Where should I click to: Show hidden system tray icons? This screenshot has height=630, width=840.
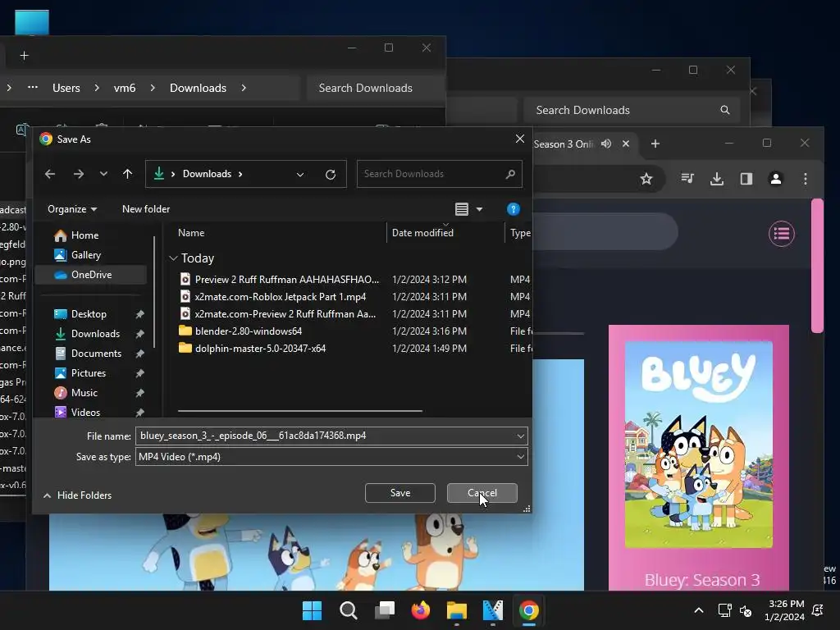click(x=699, y=610)
